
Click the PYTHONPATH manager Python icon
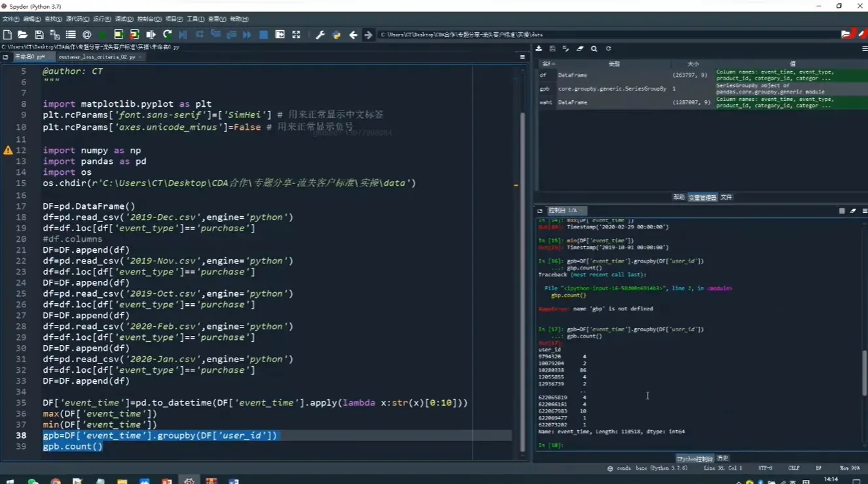[336, 35]
